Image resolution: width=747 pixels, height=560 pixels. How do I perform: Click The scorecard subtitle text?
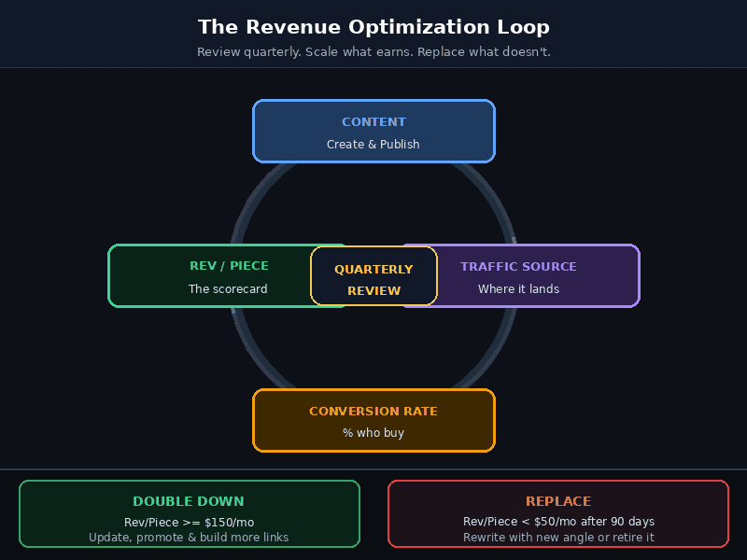click(229, 289)
